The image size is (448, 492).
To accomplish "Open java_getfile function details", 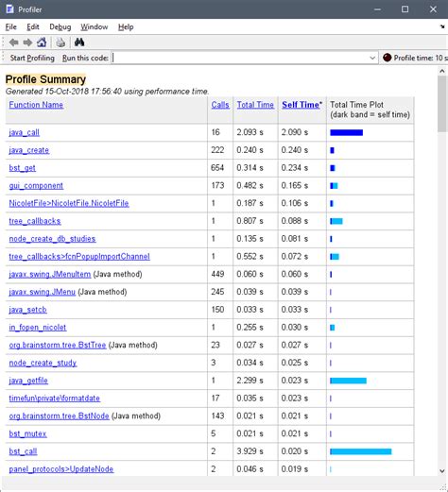I will 28,381.
